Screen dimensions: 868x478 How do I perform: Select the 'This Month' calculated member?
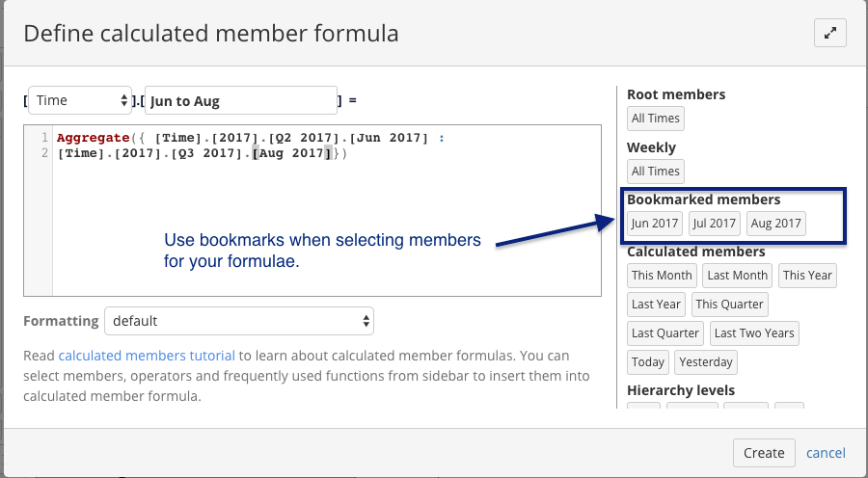662,276
